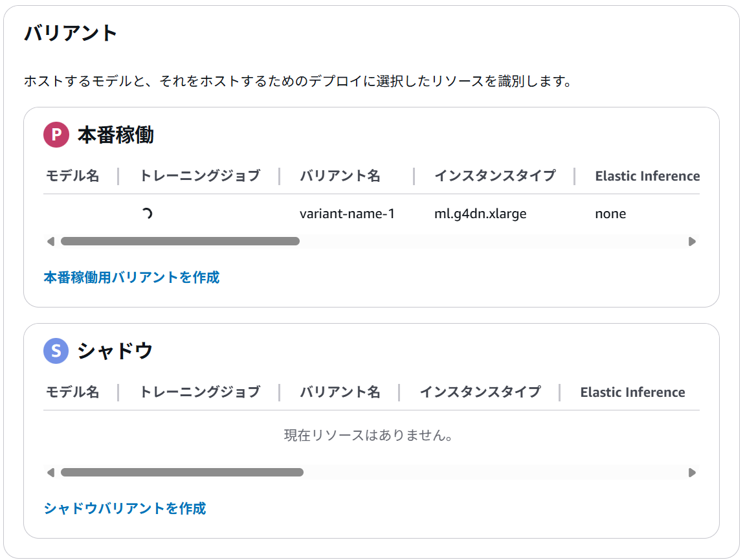Click the right scroll arrow in シャドウ table
Image resolution: width=745 pixels, height=560 pixels.
[692, 472]
